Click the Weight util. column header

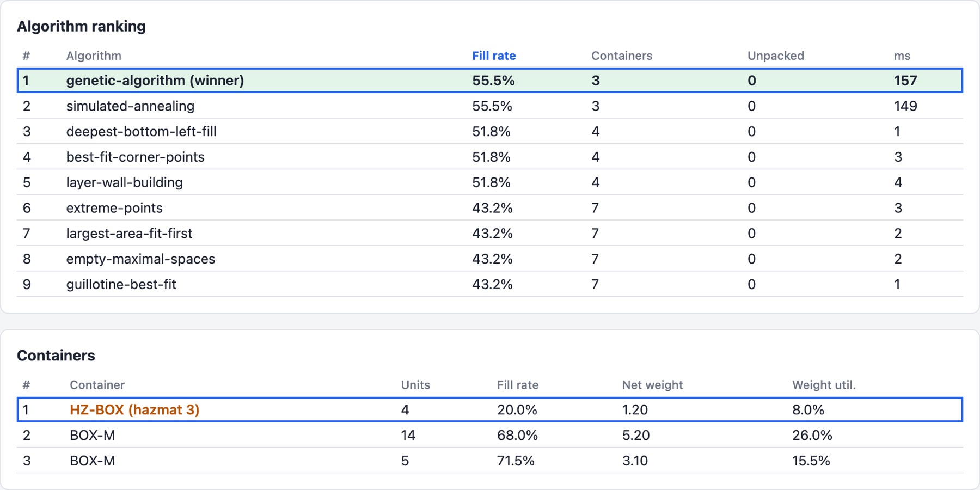tap(824, 385)
